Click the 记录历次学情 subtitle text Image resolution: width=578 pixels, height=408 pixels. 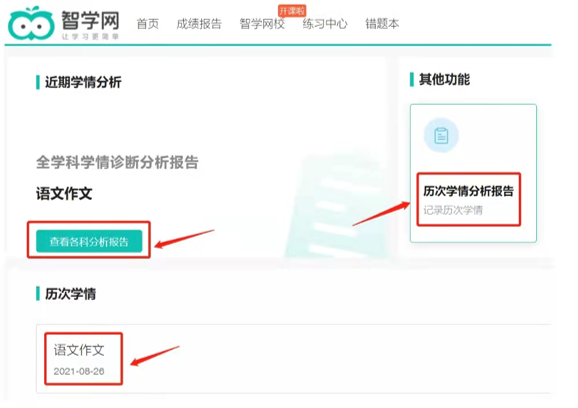coord(453,210)
